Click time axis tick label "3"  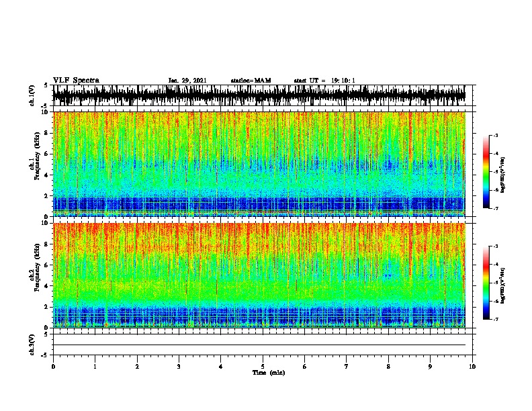179,367
